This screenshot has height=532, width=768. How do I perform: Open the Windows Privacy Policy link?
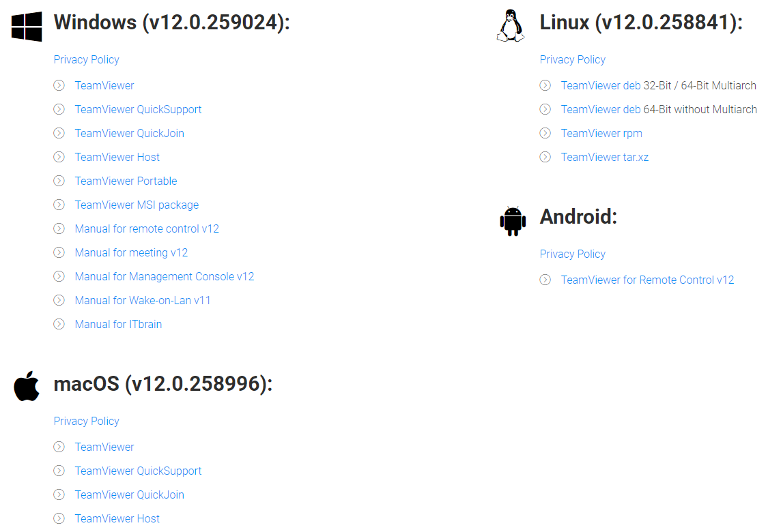pyautogui.click(x=86, y=59)
